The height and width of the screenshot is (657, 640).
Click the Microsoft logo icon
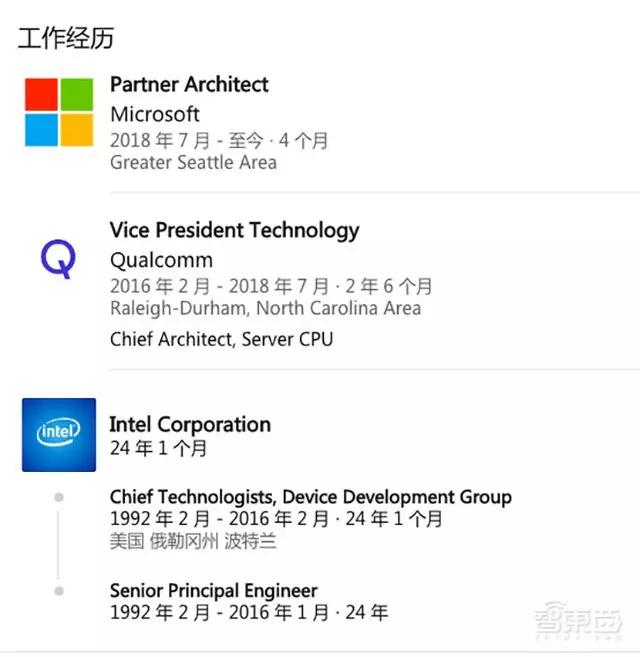(59, 113)
